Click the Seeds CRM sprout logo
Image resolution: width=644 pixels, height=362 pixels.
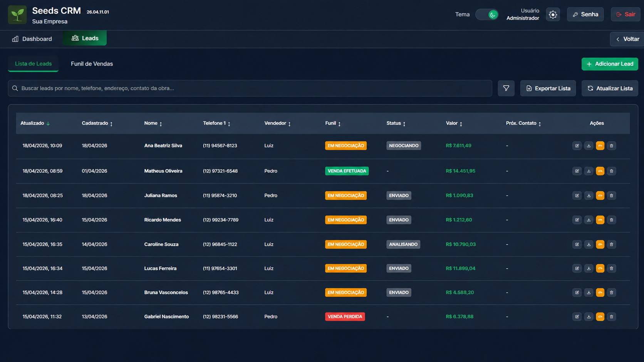point(17,15)
